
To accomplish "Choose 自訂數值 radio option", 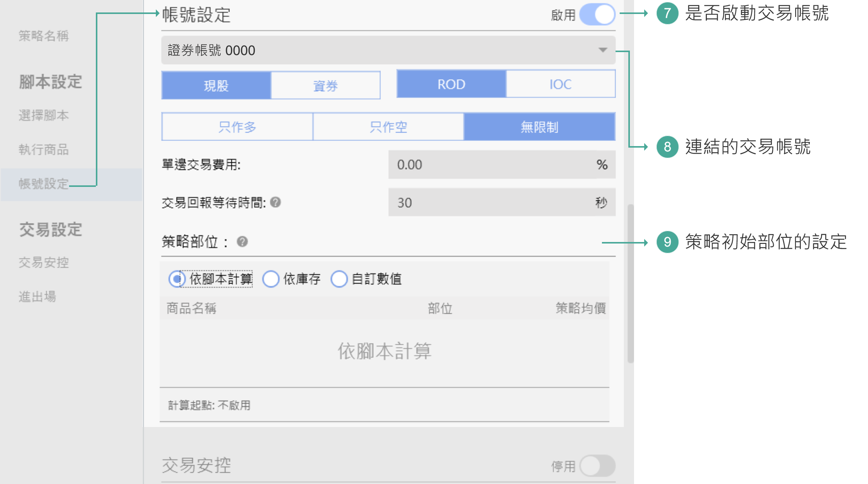I will [x=339, y=279].
